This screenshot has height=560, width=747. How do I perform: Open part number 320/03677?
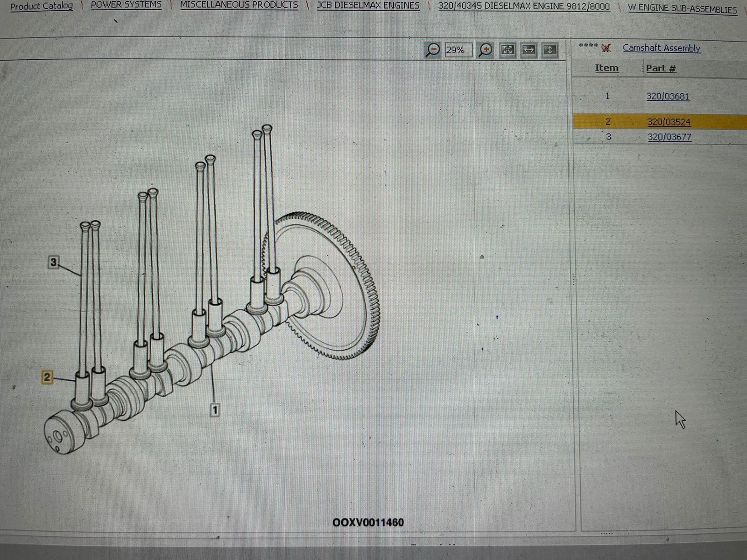(669, 137)
